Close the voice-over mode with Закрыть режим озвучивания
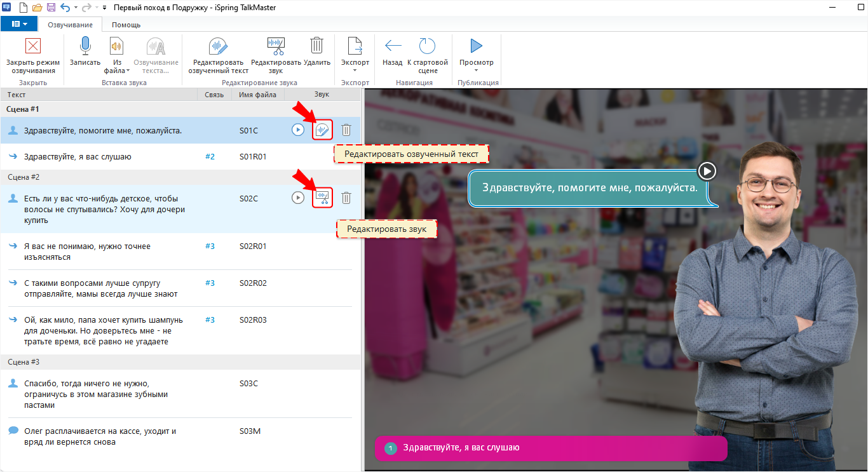 (x=33, y=55)
